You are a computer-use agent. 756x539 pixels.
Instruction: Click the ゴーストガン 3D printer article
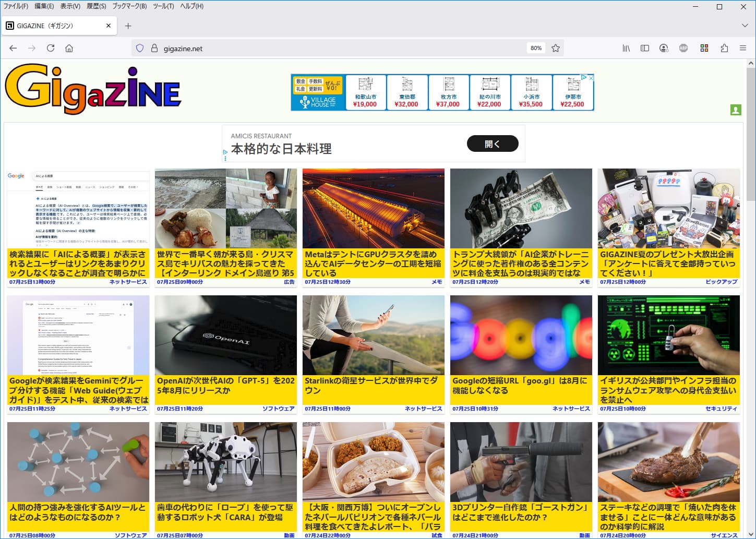point(521,512)
